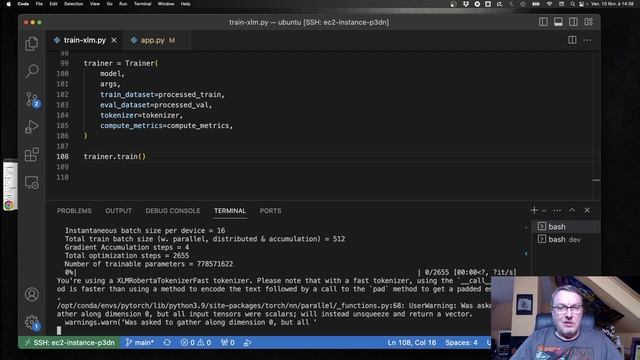Image resolution: width=640 pixels, height=360 pixels.
Task: Open editor More Actions ellipsis
Action: click(x=587, y=40)
